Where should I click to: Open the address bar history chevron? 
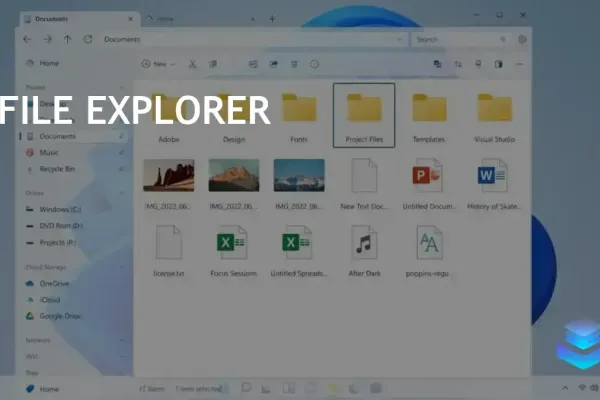(399, 39)
